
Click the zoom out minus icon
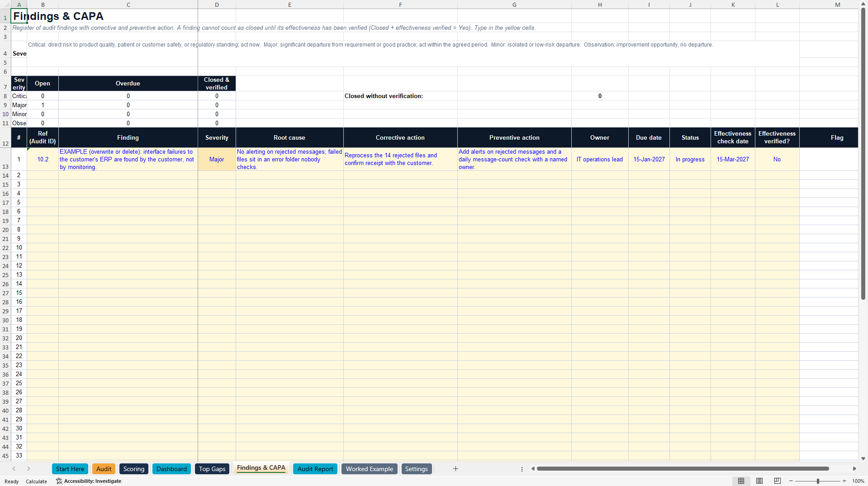point(791,481)
